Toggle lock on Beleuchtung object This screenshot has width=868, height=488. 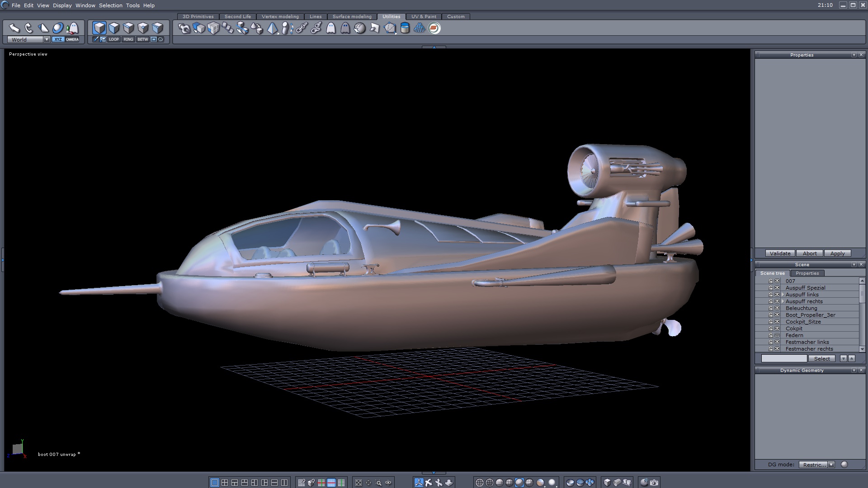(x=771, y=308)
